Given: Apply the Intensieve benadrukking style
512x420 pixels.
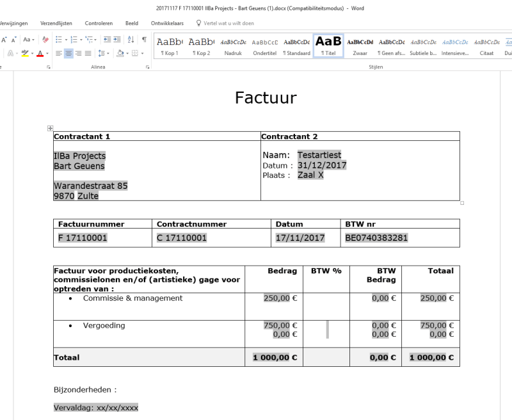Looking at the screenshot, I should coord(455,46).
